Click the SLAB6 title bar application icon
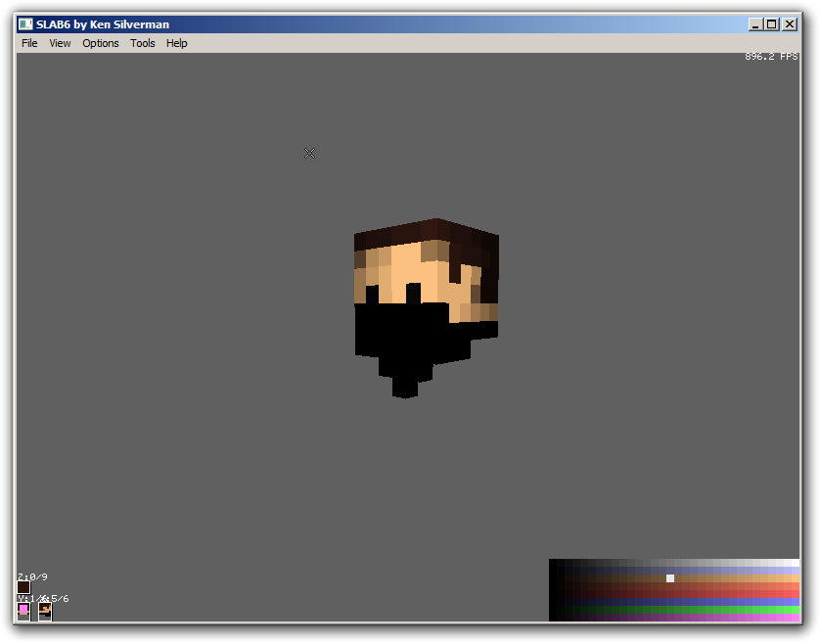This screenshot has height=644, width=820. (25, 24)
